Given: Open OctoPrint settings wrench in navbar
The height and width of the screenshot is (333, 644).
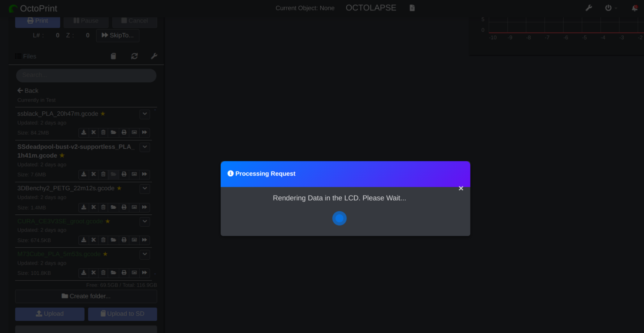Looking at the screenshot, I should click(589, 8).
